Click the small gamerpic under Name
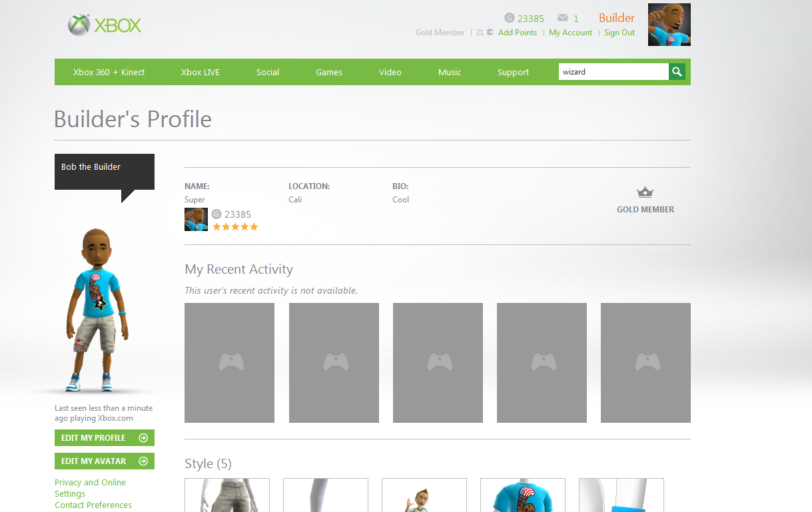This screenshot has height=512, width=812. 196,219
